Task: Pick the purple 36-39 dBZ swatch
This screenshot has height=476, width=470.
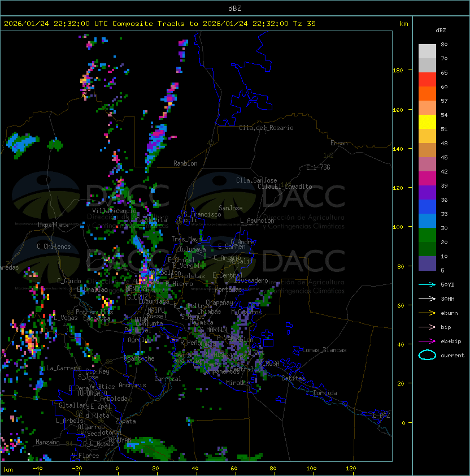Action: [427, 192]
